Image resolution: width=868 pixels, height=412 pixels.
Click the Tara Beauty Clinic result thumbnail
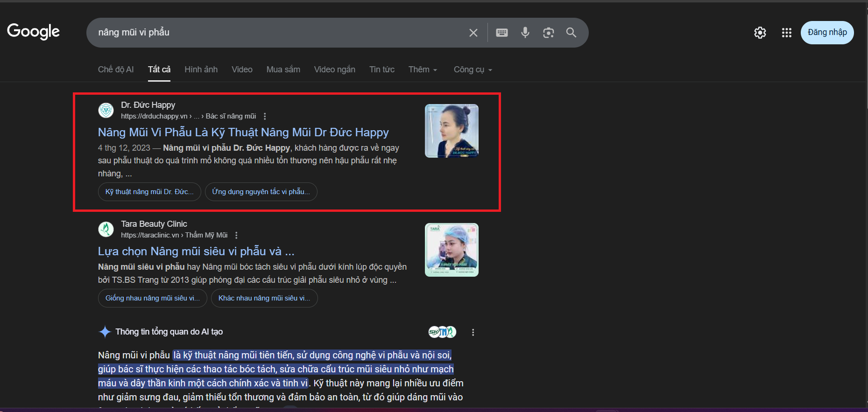452,250
